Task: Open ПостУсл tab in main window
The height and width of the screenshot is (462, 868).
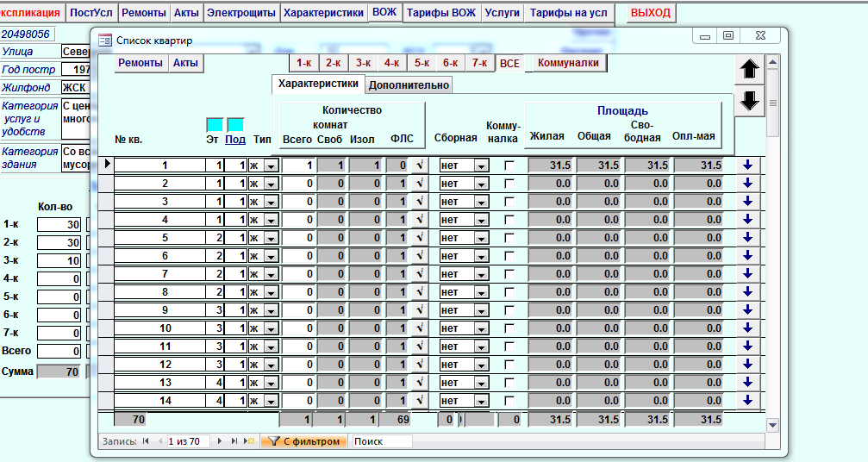Action: (x=91, y=13)
